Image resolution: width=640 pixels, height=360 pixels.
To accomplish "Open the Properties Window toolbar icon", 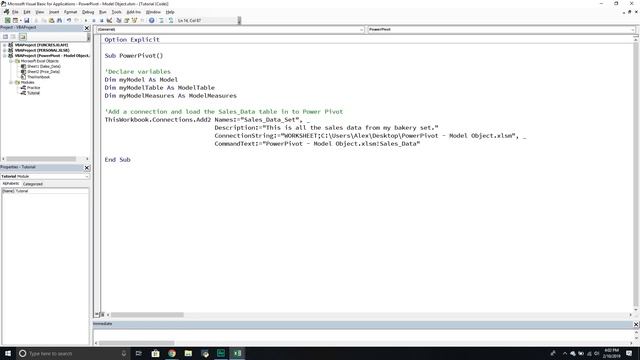I will [127, 20].
